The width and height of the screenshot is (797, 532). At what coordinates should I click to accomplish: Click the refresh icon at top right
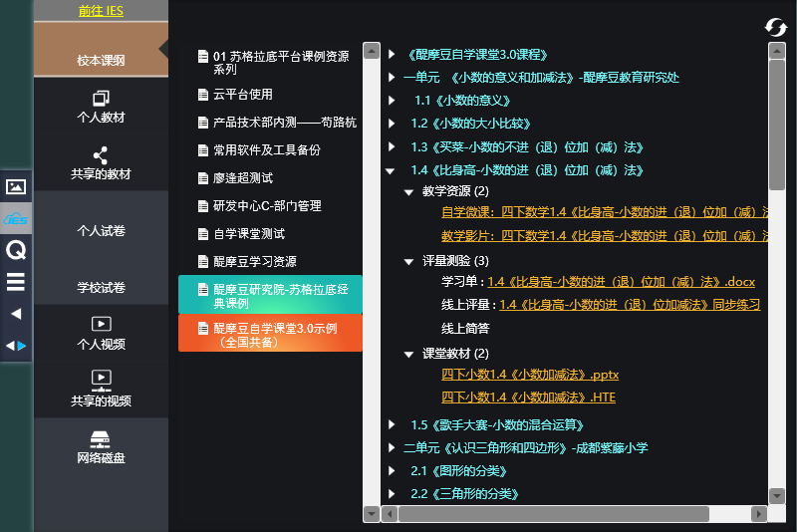(x=775, y=27)
